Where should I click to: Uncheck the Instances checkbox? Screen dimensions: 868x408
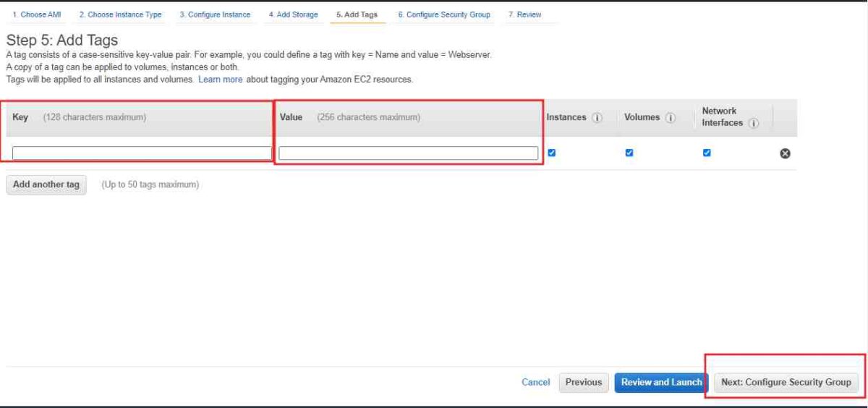(552, 153)
